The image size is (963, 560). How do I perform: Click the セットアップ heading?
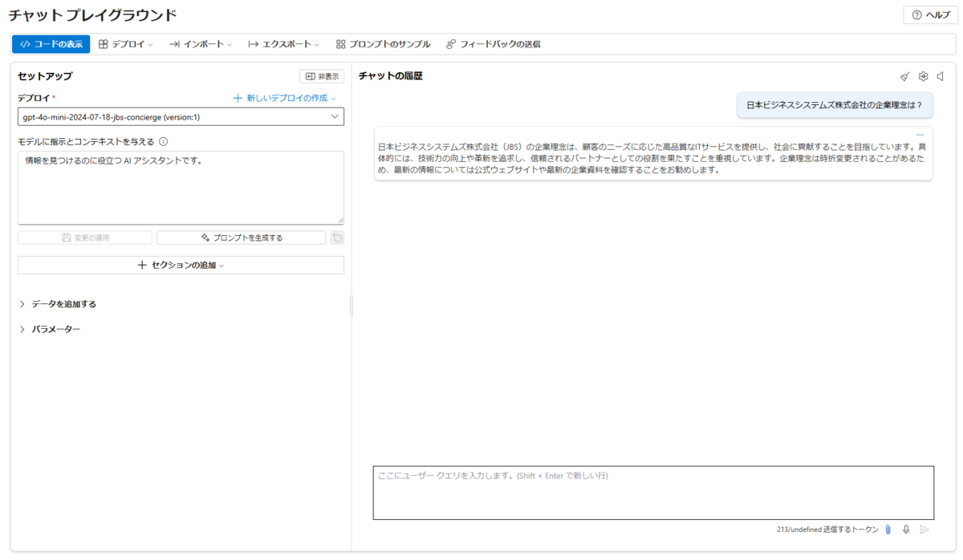click(x=45, y=76)
